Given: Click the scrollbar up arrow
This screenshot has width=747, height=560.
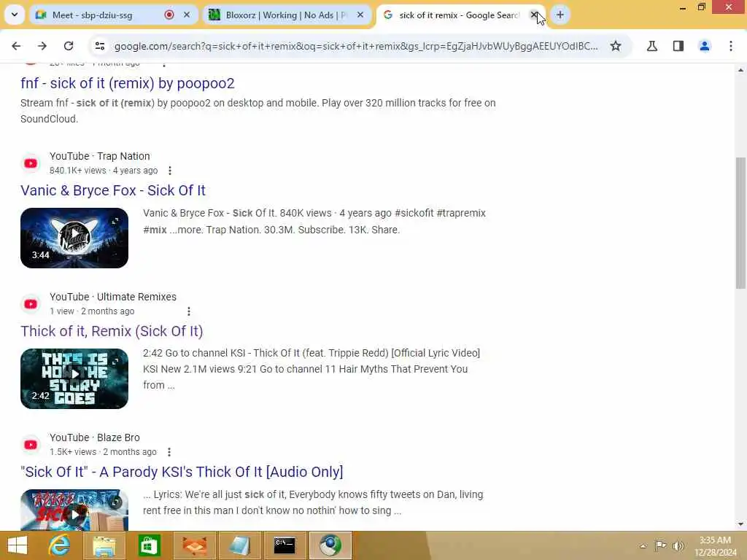Looking at the screenshot, I should click(740, 70).
